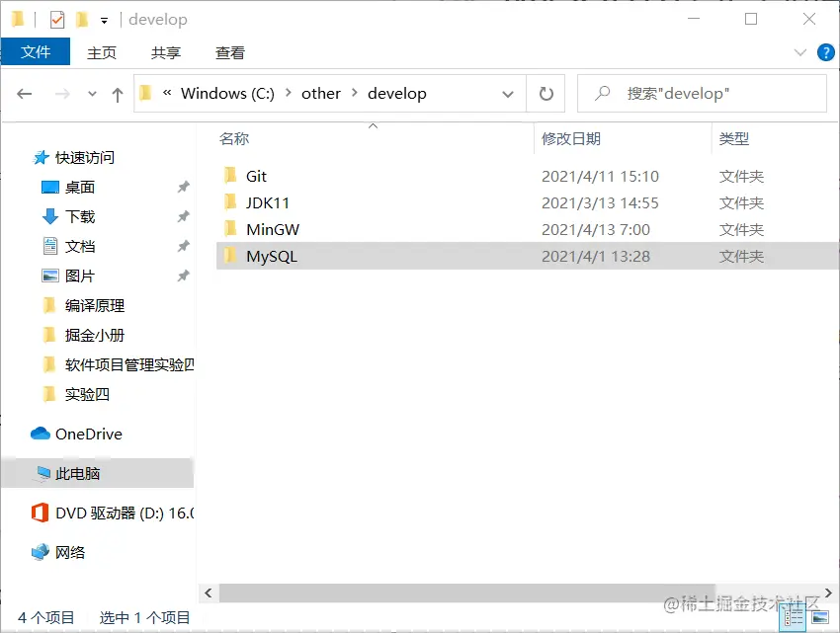
Task: Switch to the 查看 ribbon tab
Action: coord(230,52)
